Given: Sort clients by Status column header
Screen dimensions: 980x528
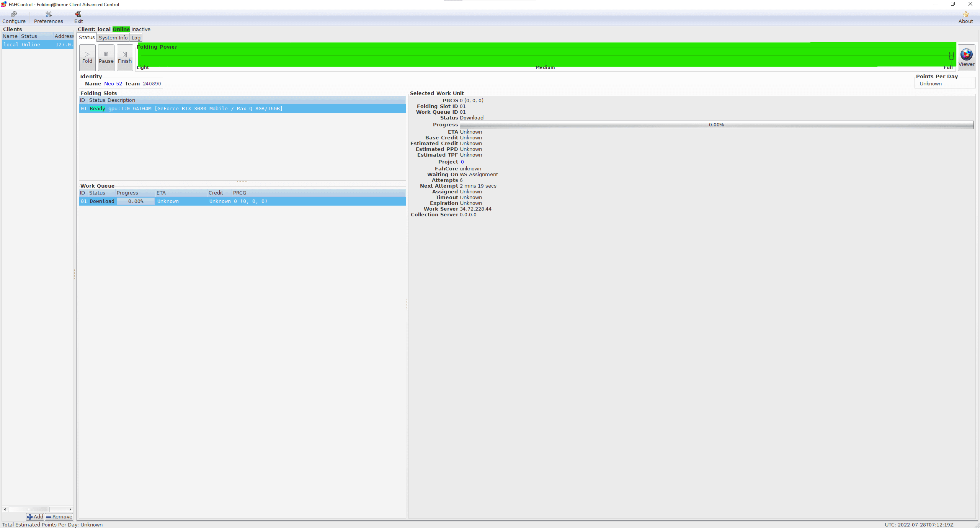Looking at the screenshot, I should tap(37, 36).
